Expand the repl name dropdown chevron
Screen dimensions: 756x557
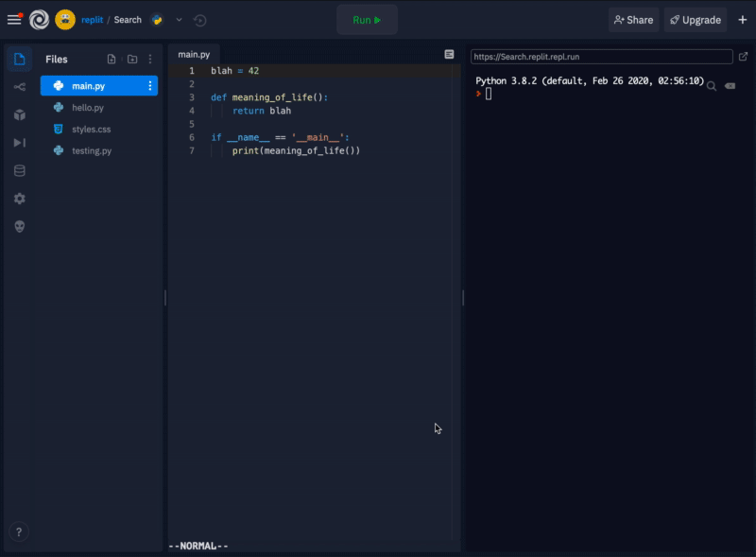click(x=179, y=20)
